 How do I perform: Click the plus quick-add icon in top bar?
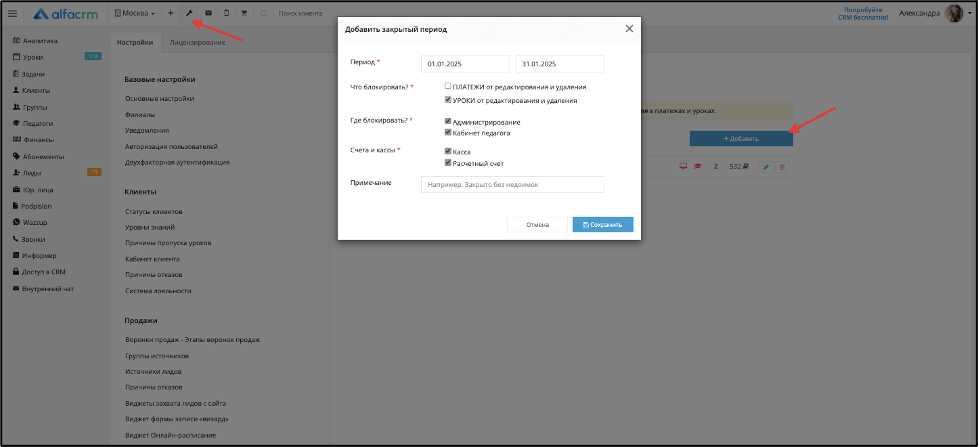[x=170, y=13]
